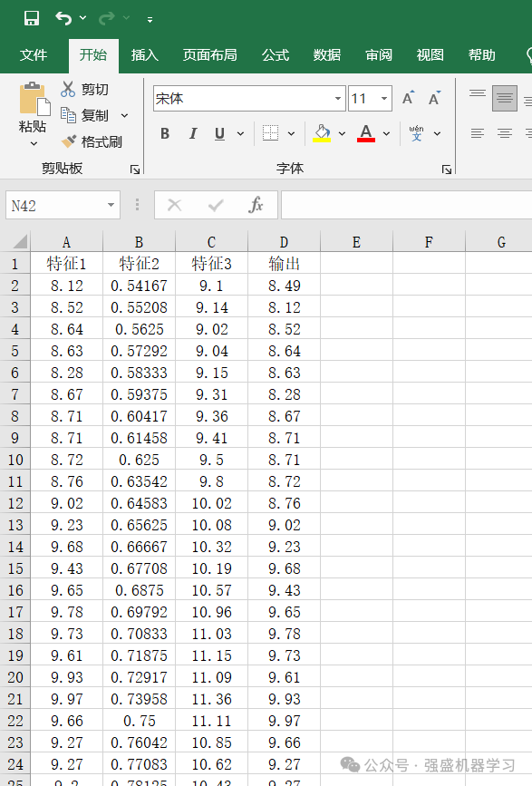Click the Insert Function fx icon
The height and width of the screenshot is (786, 532).
coord(256,205)
